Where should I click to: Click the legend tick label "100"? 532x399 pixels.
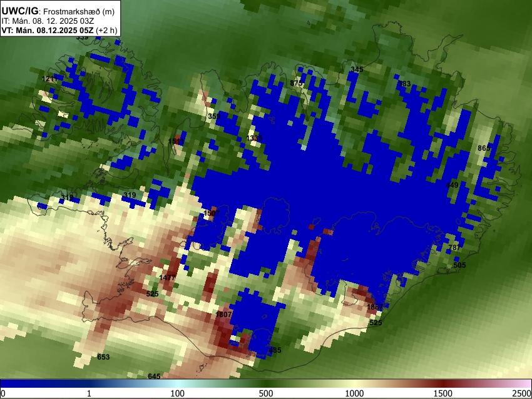point(178,393)
